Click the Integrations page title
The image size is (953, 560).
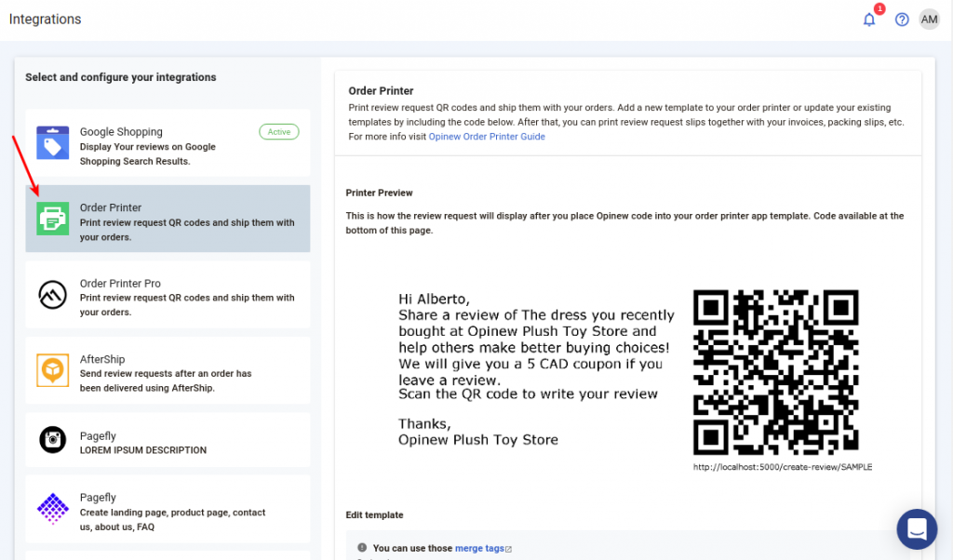(x=45, y=20)
